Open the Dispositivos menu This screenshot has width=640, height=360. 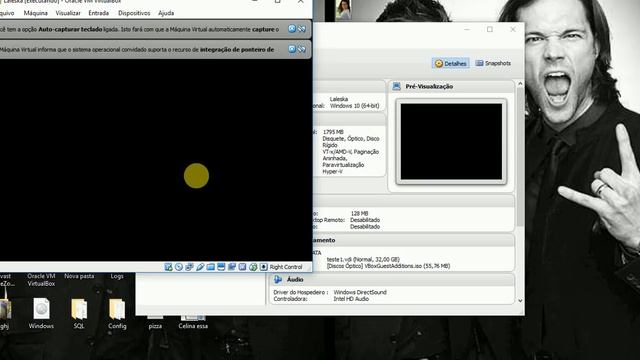click(x=134, y=13)
